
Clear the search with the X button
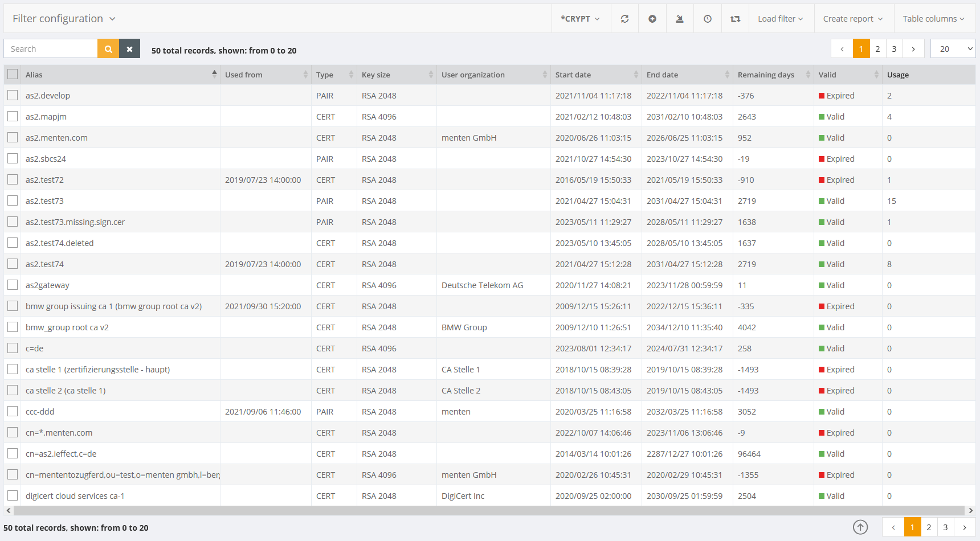[129, 49]
